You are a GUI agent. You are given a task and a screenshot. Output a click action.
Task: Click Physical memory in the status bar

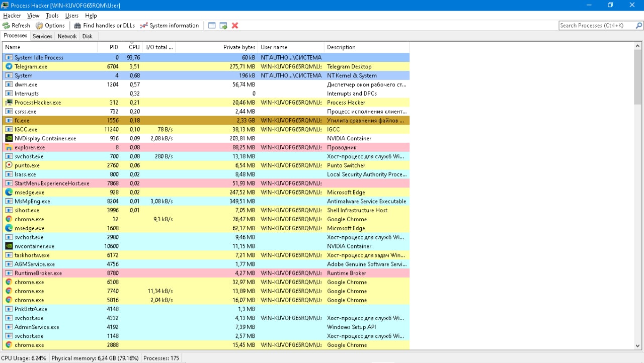coord(95,358)
